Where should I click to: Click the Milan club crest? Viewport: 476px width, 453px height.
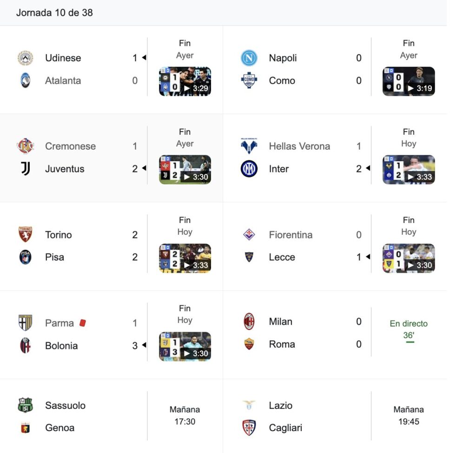[249, 322]
